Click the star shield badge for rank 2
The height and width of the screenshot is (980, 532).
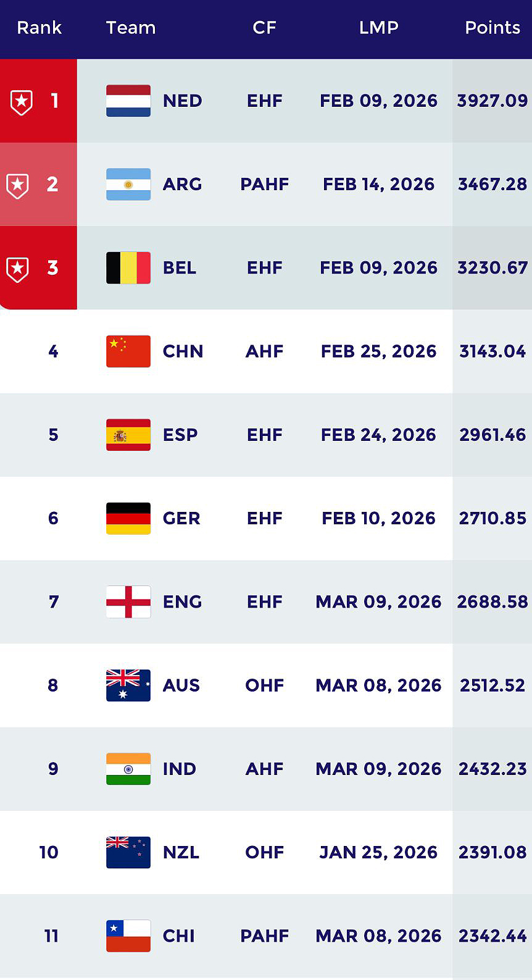18,185
